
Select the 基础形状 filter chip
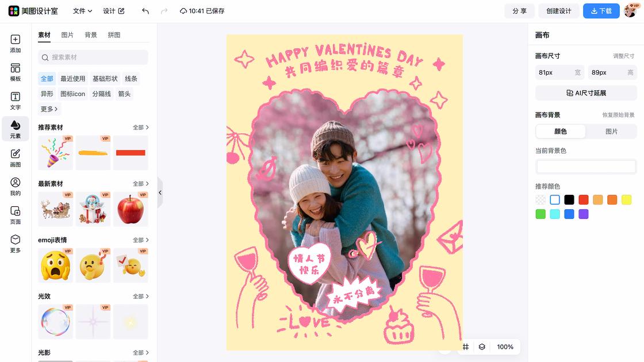pyautogui.click(x=105, y=79)
